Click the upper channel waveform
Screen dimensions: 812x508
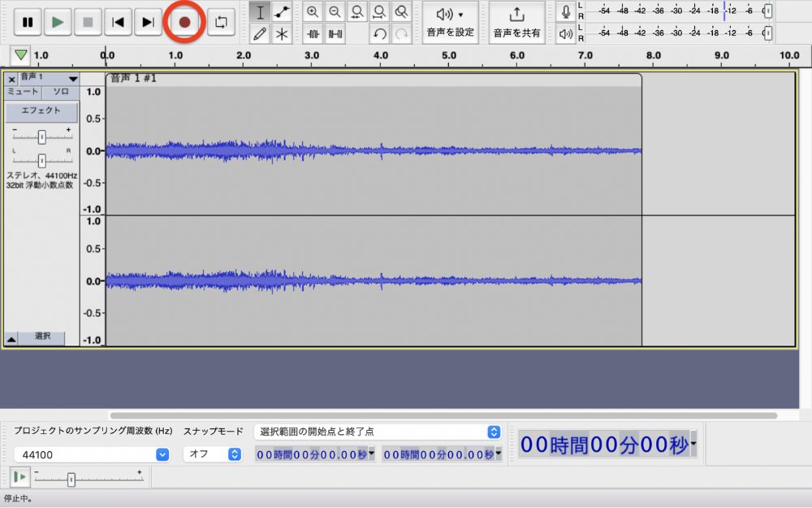point(374,150)
